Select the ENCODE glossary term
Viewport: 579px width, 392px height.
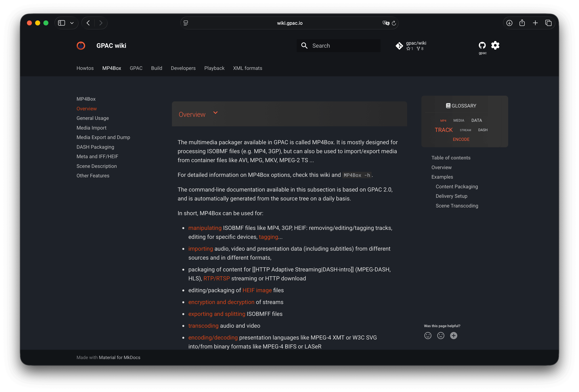[461, 139]
